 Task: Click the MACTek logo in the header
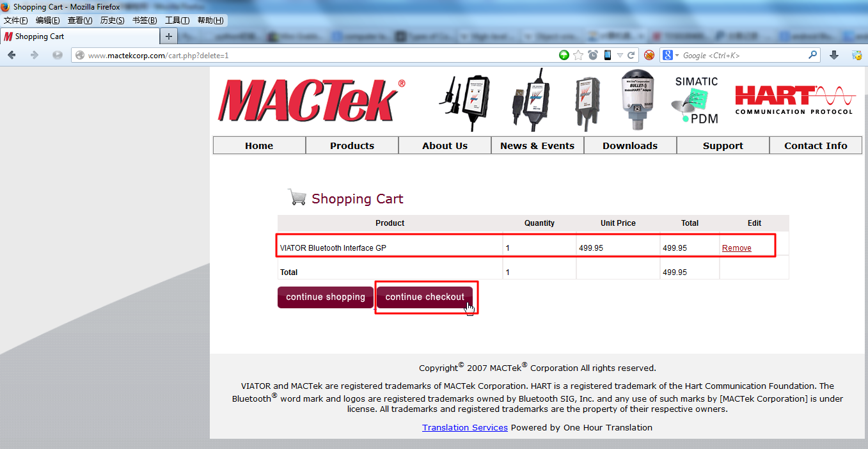click(311, 100)
